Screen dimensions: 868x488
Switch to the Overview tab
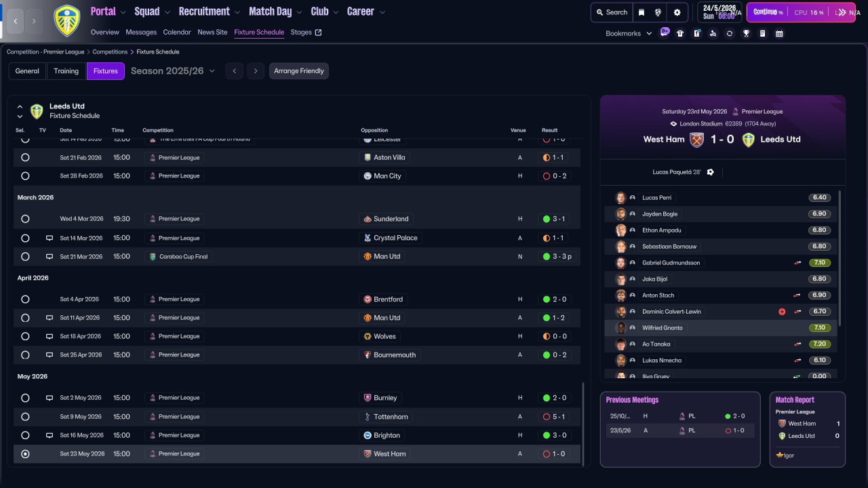click(x=104, y=32)
